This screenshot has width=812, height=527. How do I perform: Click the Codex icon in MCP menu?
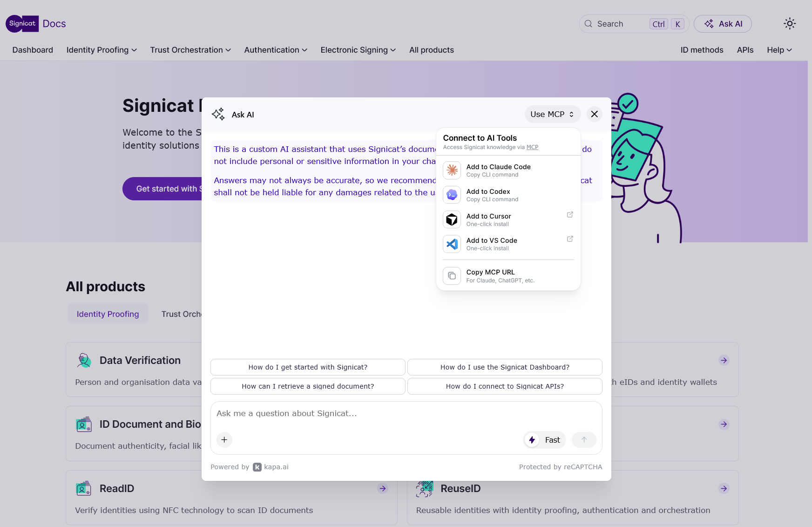[452, 195]
